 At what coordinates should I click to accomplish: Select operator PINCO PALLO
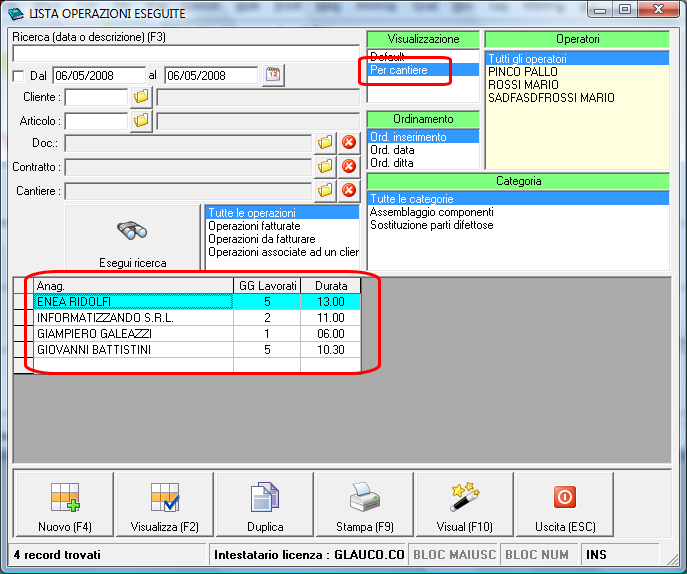click(577, 71)
